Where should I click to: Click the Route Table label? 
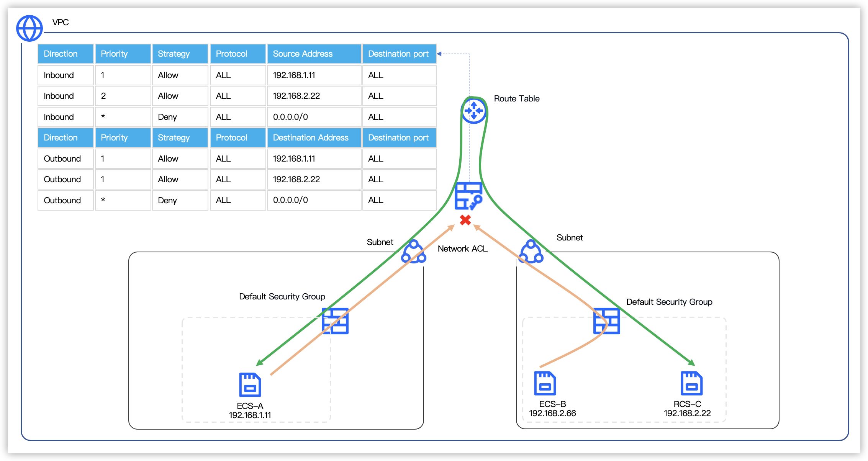point(517,98)
